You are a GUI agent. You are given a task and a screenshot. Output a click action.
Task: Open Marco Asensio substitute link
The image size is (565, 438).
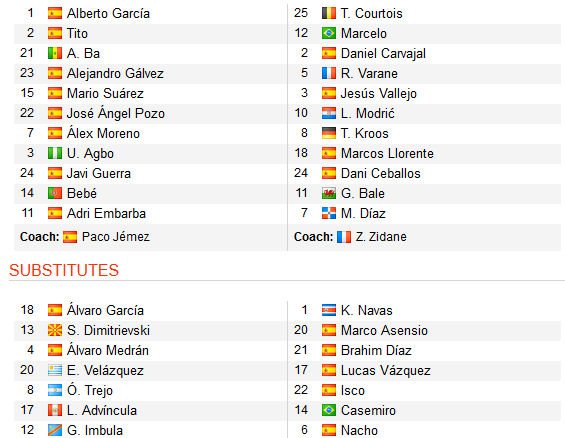click(x=384, y=330)
